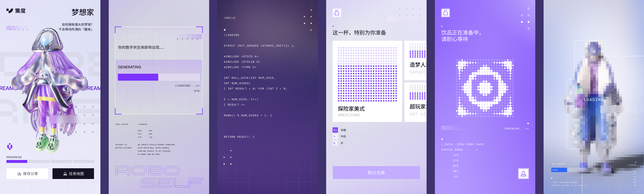Click the JIDU AVATAR label
The width and height of the screenshot is (644, 194).
[122, 124]
